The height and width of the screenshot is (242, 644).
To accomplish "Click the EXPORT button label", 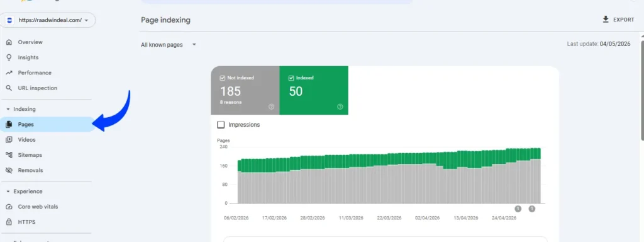I will 623,20.
